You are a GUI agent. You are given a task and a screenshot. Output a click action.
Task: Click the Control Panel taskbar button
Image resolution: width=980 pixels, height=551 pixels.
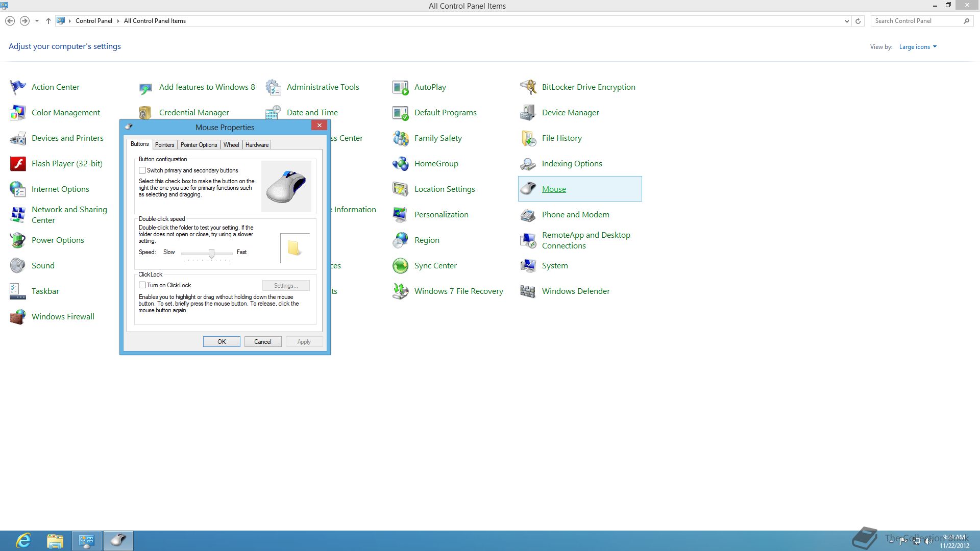[x=87, y=541]
